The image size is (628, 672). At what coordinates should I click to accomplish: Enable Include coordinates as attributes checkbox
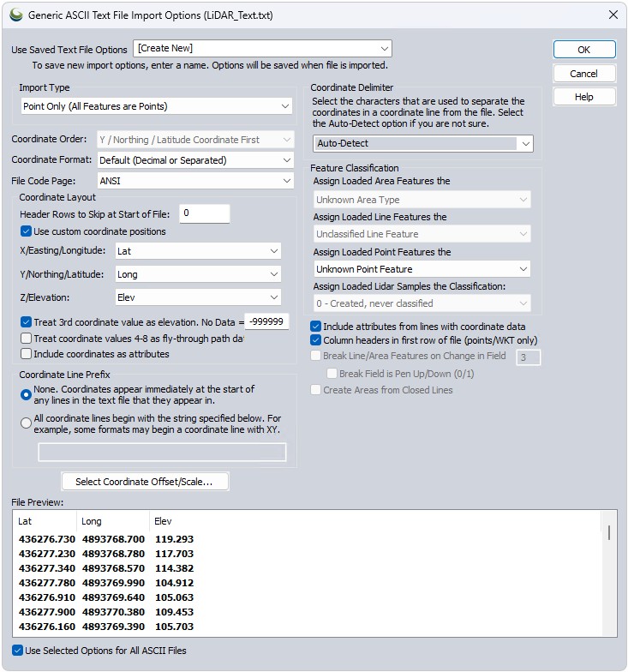[26, 354]
